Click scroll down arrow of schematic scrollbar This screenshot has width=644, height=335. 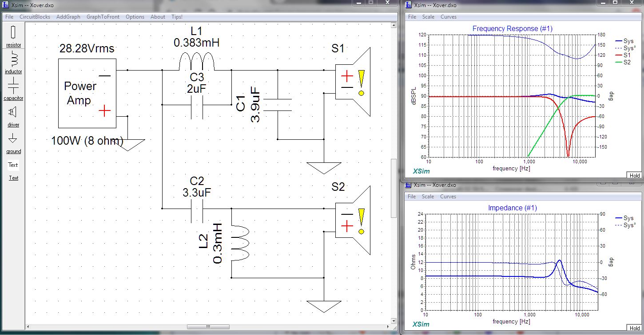tap(394, 320)
